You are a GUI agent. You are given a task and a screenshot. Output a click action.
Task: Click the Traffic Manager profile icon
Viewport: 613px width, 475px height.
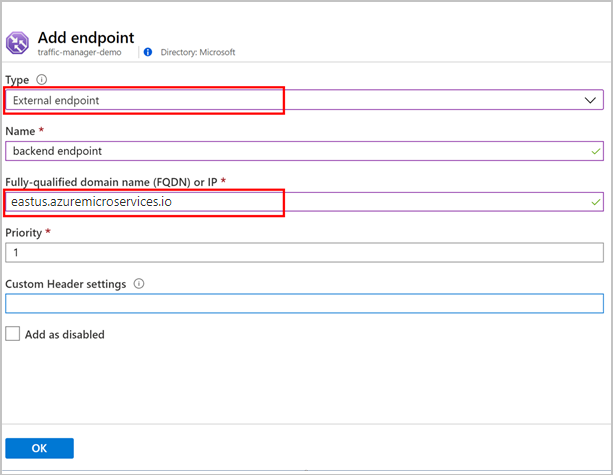[x=18, y=42]
